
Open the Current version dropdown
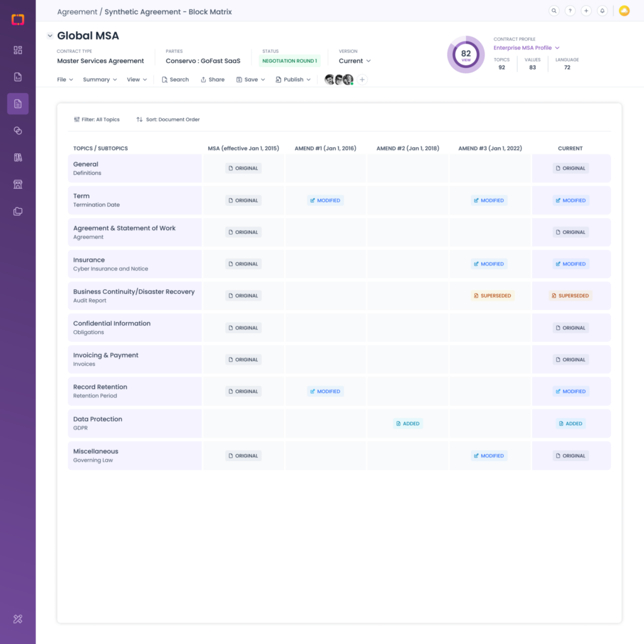354,60
